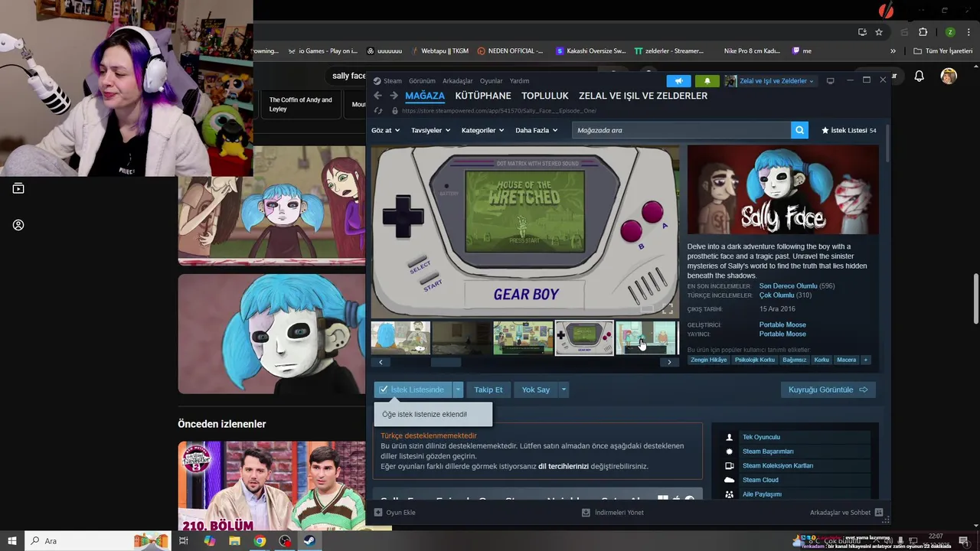Expand the Yok Say dropdown arrow

point(563,390)
